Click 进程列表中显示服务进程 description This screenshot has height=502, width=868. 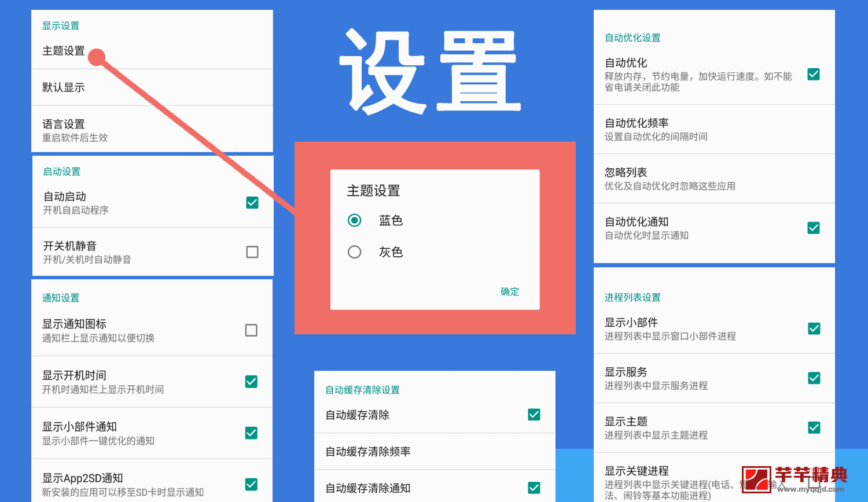pyautogui.click(x=656, y=386)
